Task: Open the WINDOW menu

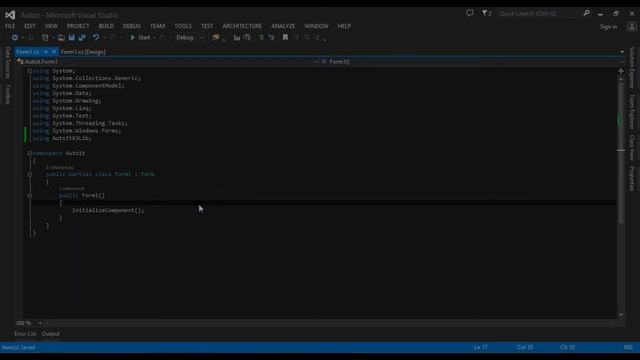Action: pos(316,26)
